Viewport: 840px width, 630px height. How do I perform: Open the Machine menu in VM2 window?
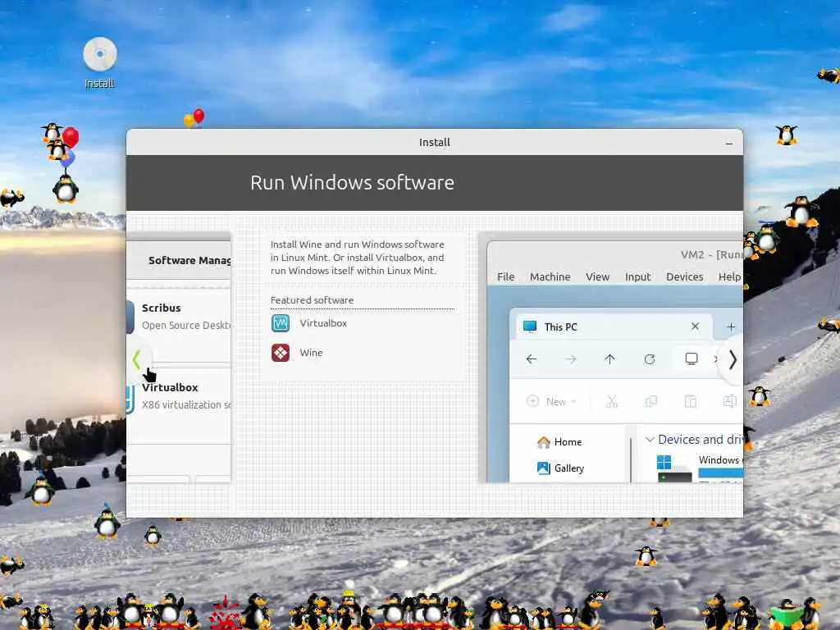click(550, 277)
